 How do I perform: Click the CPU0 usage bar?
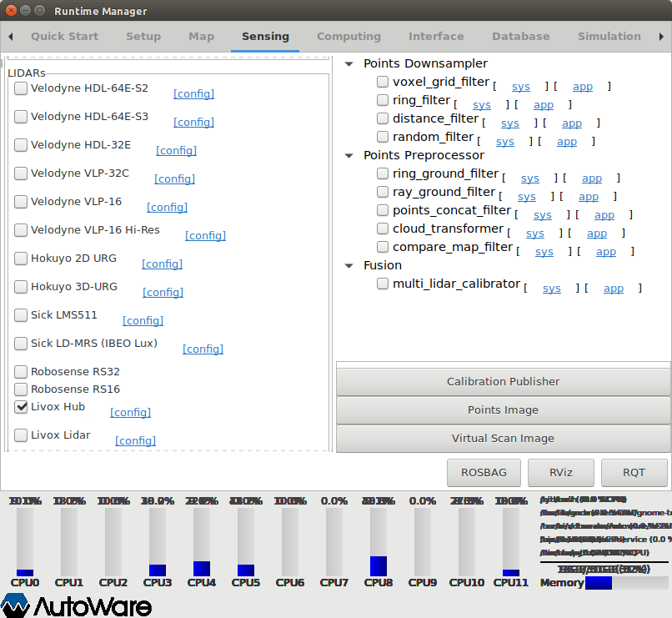pyautogui.click(x=25, y=542)
